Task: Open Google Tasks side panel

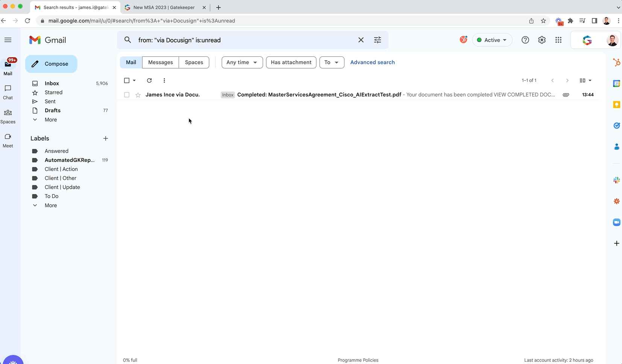Action: click(x=616, y=126)
